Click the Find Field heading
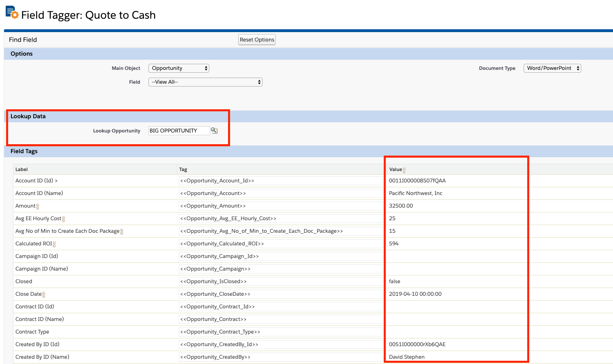The image size is (613, 364). coord(23,40)
